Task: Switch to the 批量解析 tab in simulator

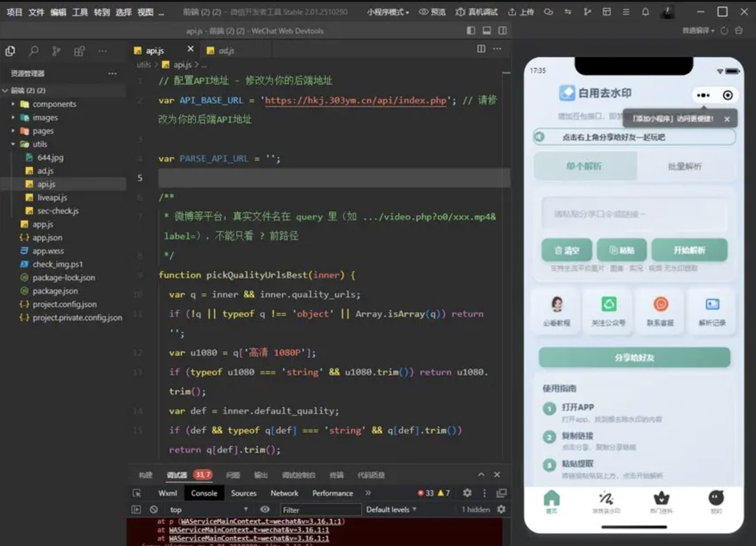Action: (685, 166)
